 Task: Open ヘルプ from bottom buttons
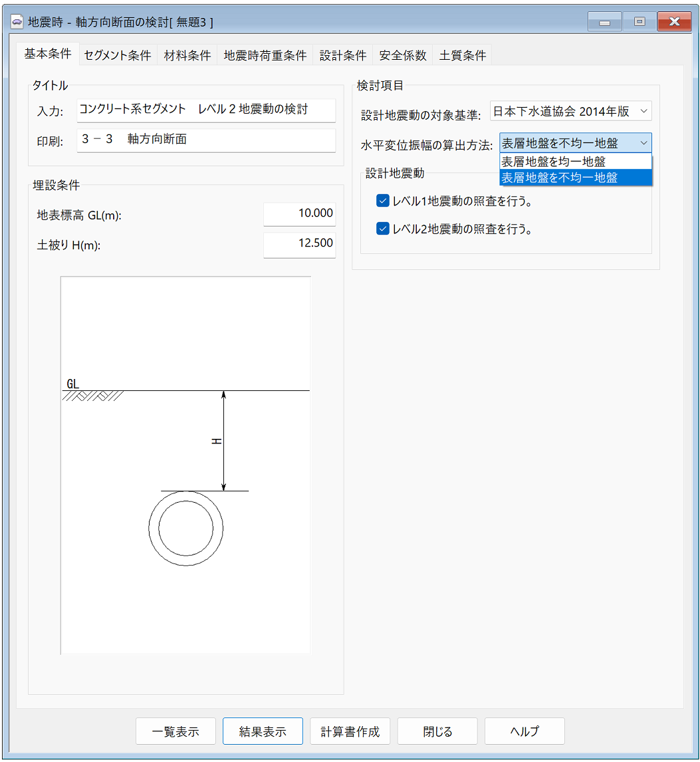[525, 731]
